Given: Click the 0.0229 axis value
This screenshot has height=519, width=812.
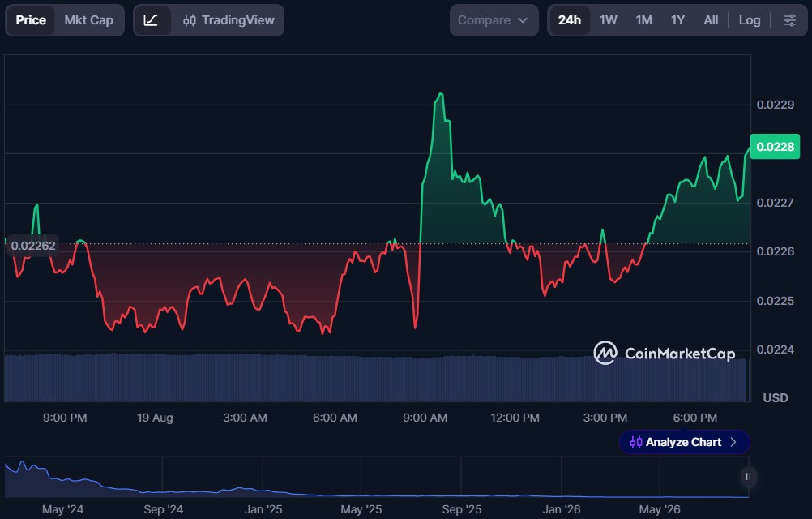Looking at the screenshot, I should pos(775,105).
